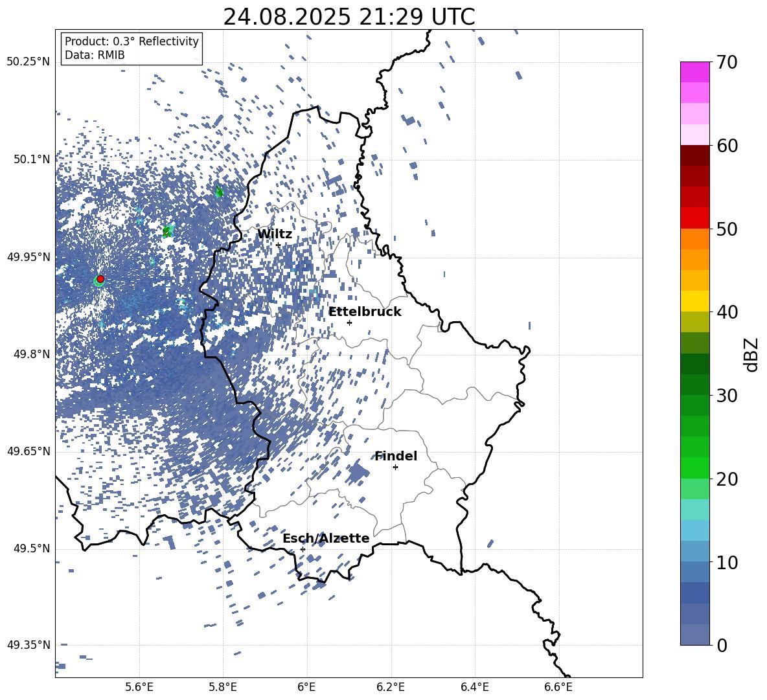Click the Wiltz station cross marker
This screenshot has width=767, height=700.
pos(279,245)
